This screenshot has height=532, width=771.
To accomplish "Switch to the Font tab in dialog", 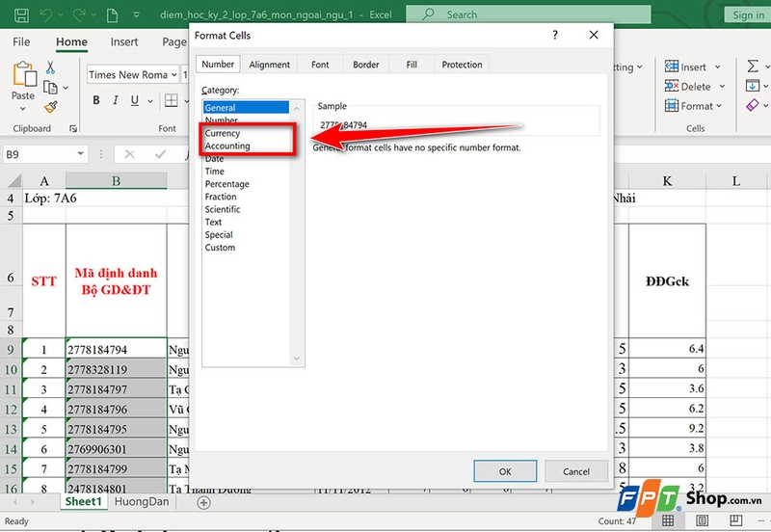I will coord(320,65).
